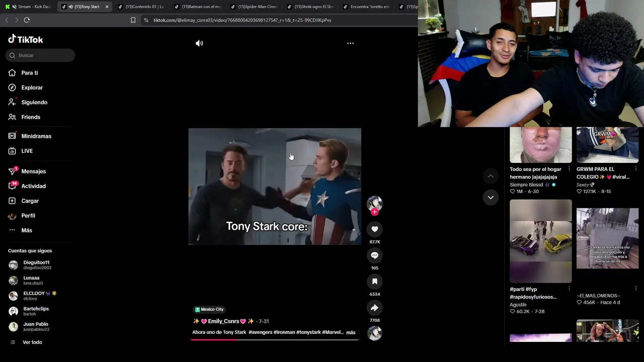The width and height of the screenshot is (644, 362).
Task: Open the three-dot video options menu
Action: point(350,43)
